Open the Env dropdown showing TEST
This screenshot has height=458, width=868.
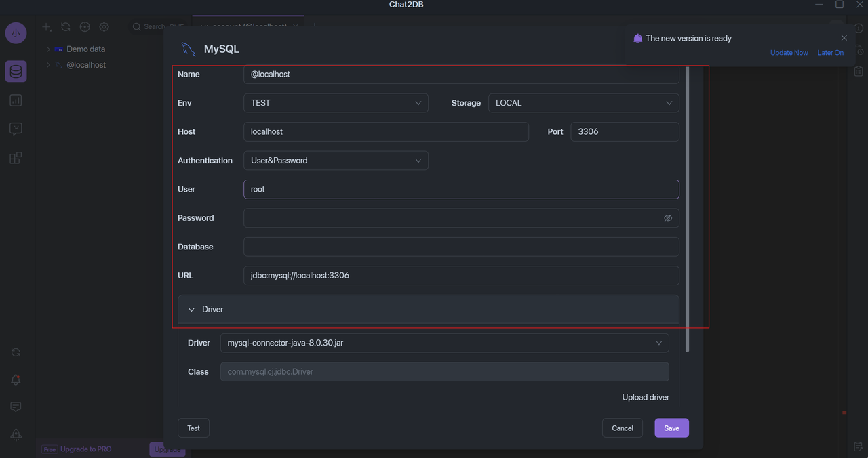[x=336, y=103]
